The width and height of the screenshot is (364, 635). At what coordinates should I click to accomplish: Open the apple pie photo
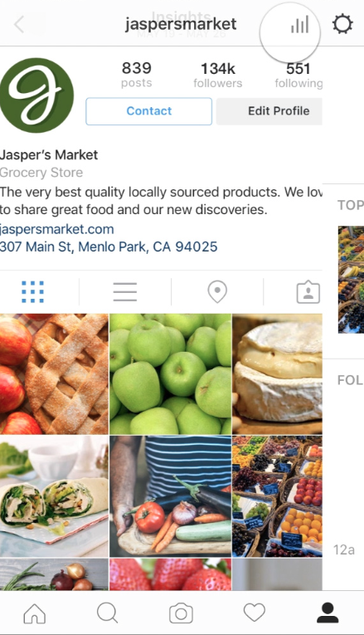[54, 374]
